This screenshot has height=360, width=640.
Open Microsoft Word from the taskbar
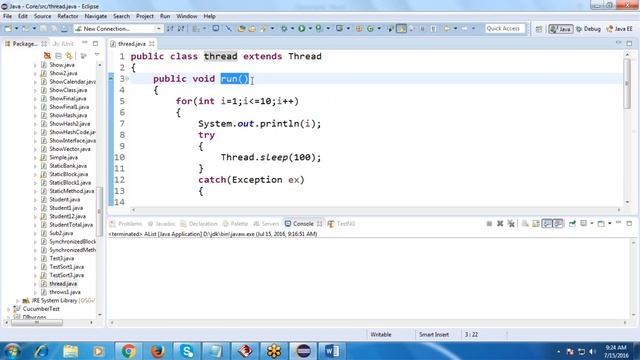click(x=332, y=351)
